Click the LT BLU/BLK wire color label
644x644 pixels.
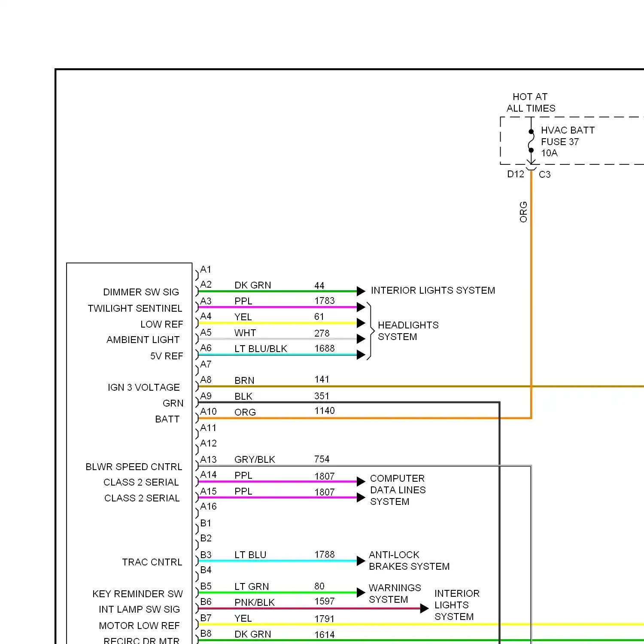260,349
